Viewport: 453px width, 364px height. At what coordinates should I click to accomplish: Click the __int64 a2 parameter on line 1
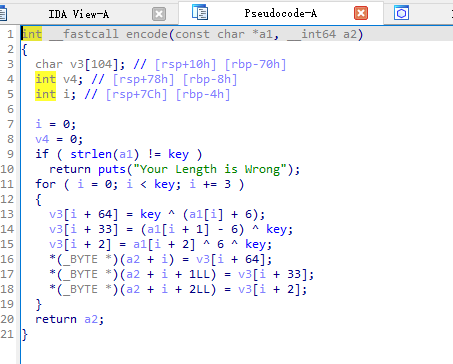point(322,34)
